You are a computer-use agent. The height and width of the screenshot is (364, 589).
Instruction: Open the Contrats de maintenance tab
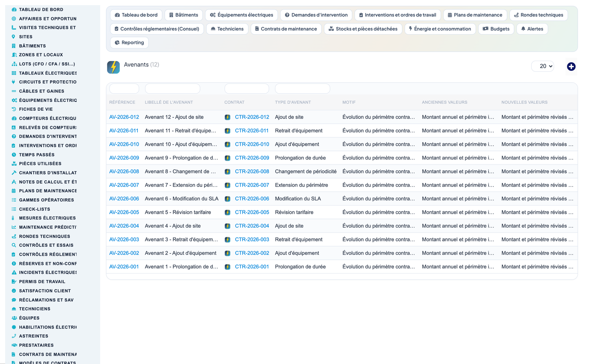(286, 29)
